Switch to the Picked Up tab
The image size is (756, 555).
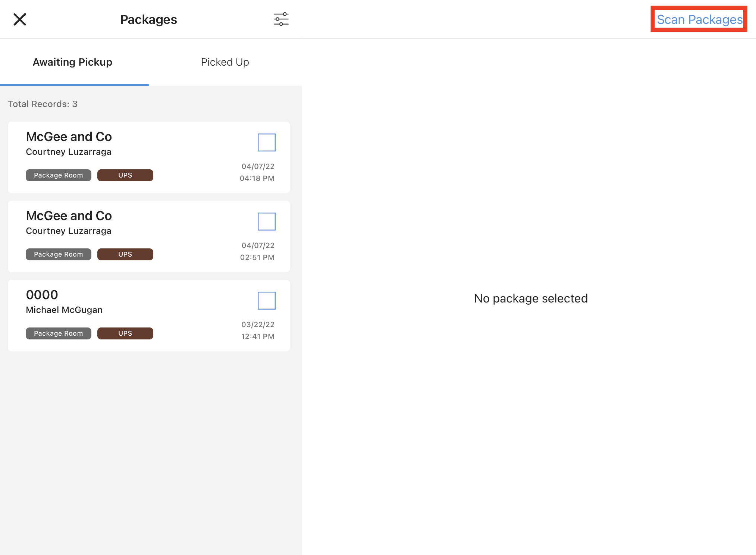click(225, 62)
